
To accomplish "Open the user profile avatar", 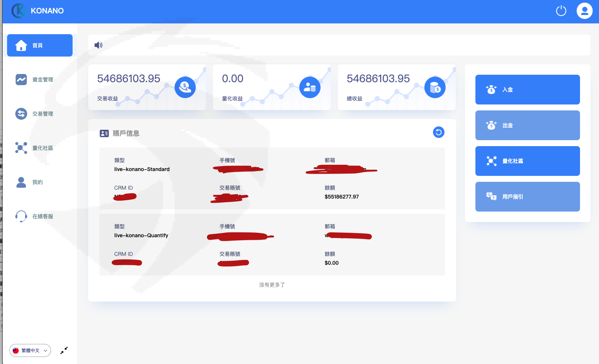I will [x=584, y=11].
